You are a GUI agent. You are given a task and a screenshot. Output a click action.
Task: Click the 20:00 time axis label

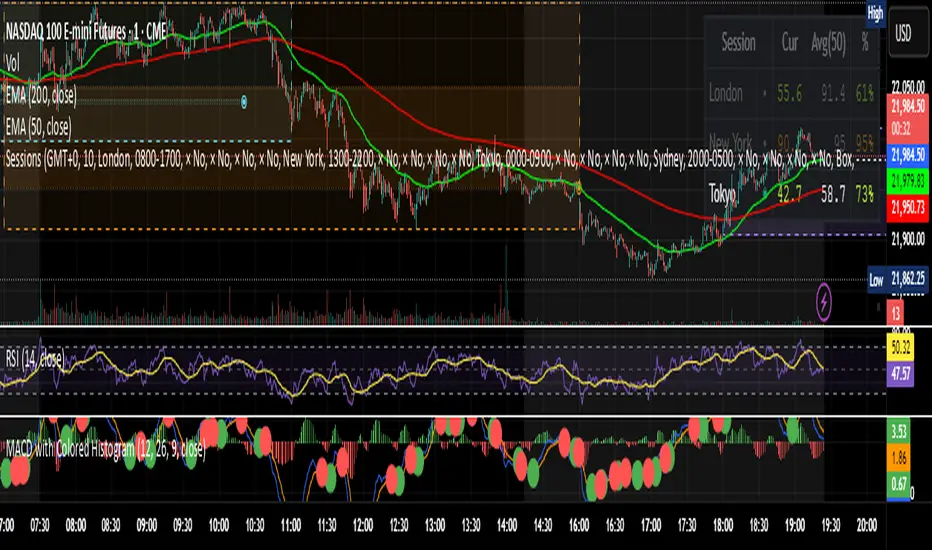coord(867,525)
